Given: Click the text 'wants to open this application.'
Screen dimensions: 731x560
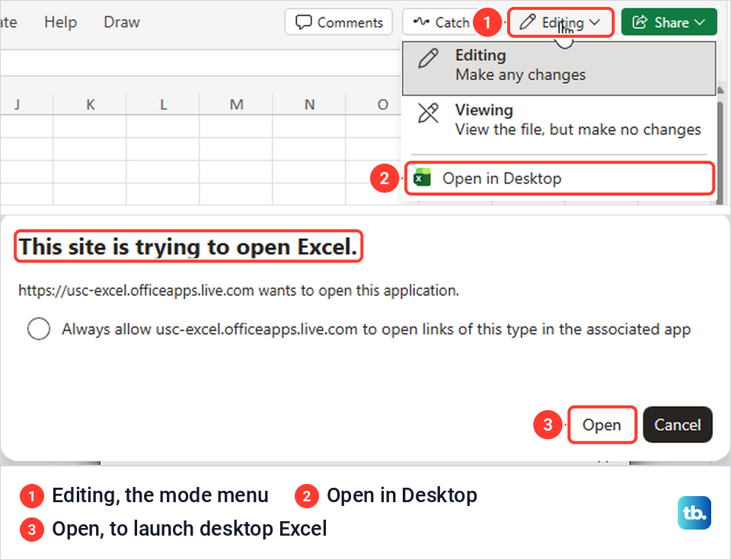Looking at the screenshot, I should tap(359, 290).
